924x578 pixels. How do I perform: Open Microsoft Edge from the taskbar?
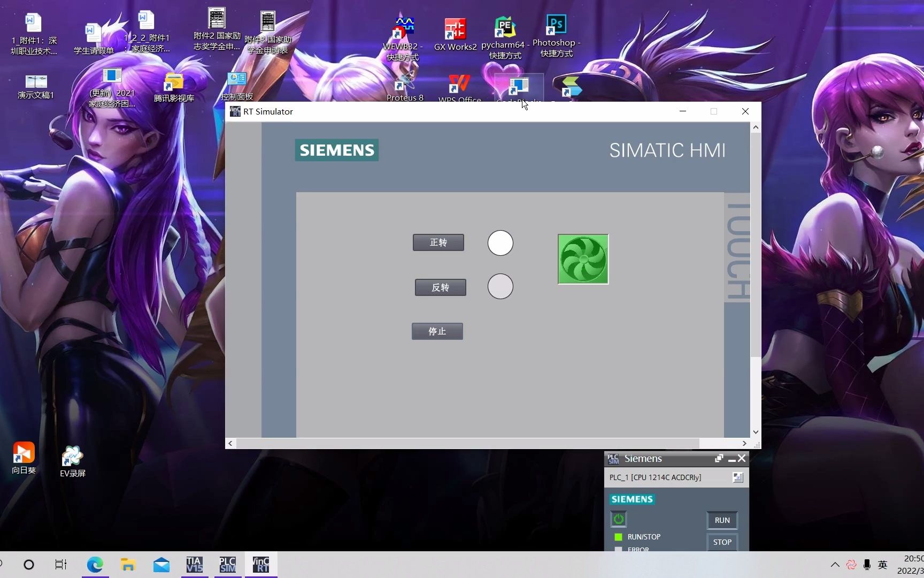[95, 565]
